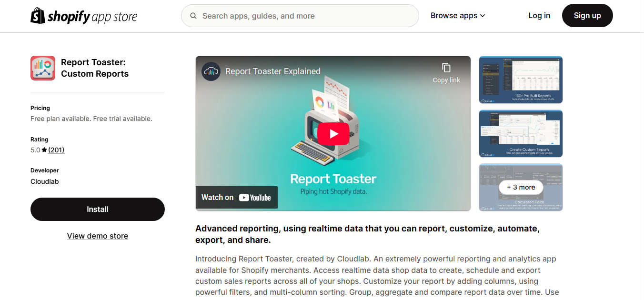Click the rating star icon
Viewport: 644px width, 300px height.
pyautogui.click(x=45, y=150)
